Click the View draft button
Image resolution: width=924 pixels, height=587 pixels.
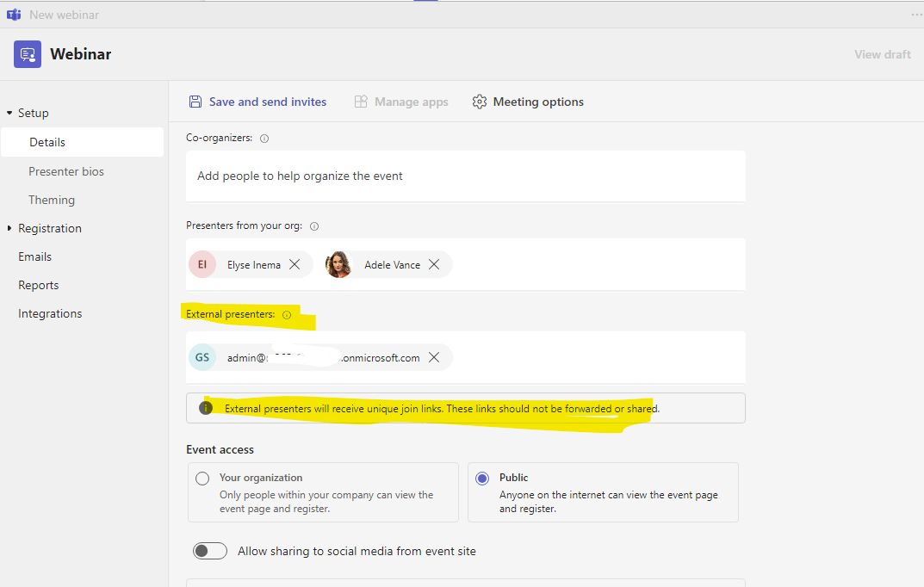[x=882, y=53]
